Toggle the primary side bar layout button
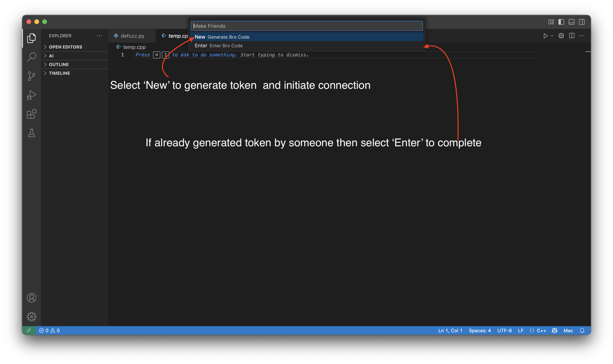 pyautogui.click(x=561, y=22)
